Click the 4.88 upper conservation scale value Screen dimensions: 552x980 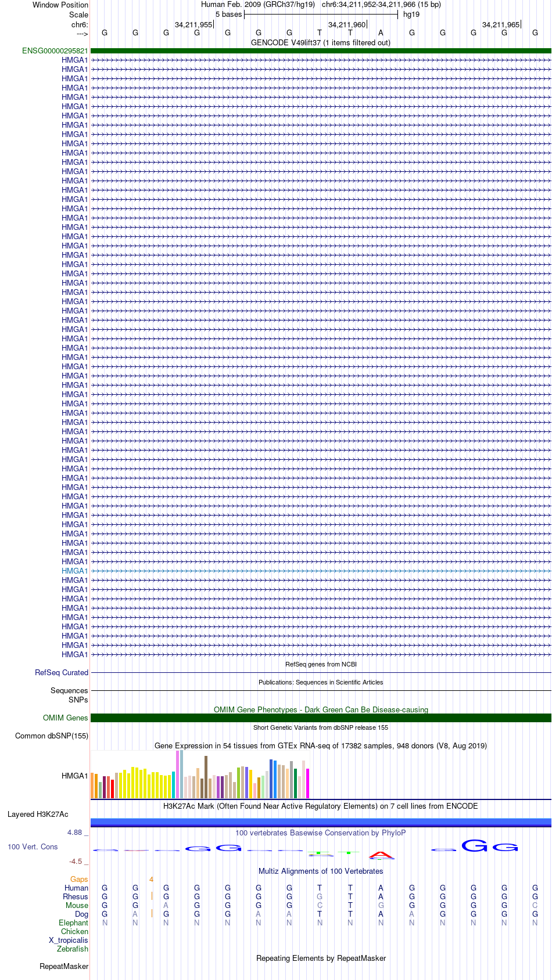[75, 832]
